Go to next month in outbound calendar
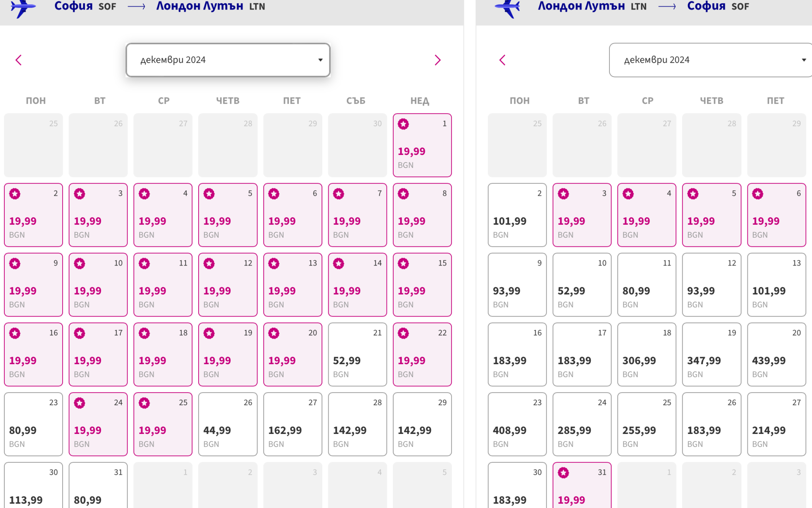Image resolution: width=812 pixels, height=508 pixels. [437, 60]
